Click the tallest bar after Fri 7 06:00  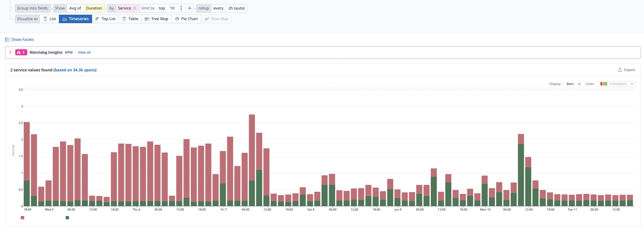pos(252,160)
